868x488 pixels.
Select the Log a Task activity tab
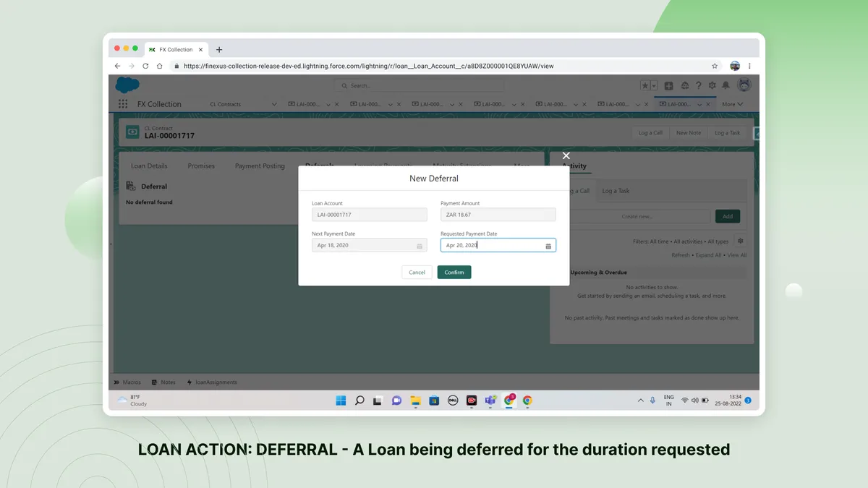click(x=616, y=191)
